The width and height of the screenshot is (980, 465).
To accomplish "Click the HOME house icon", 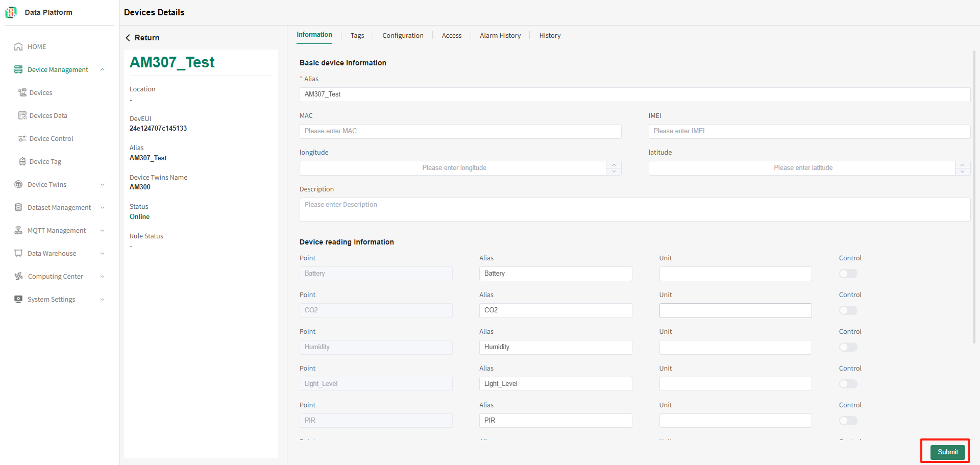I will pyautogui.click(x=18, y=46).
